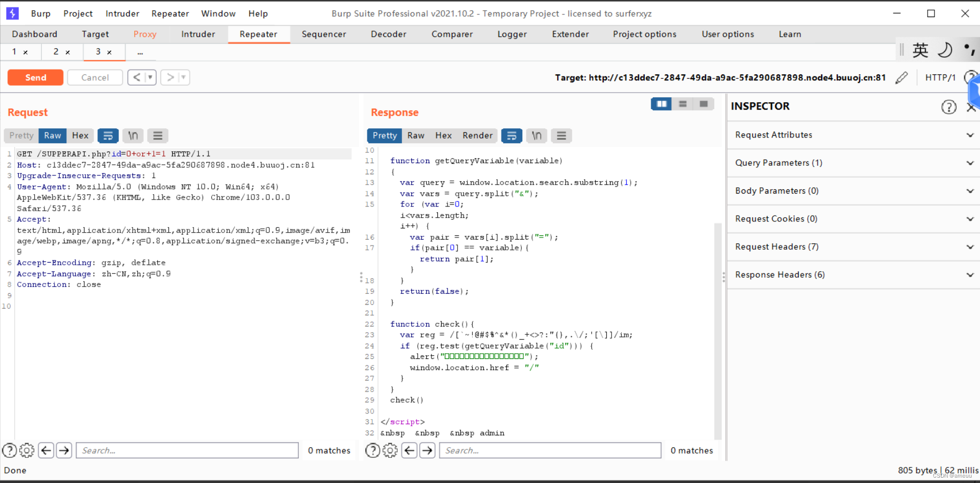Toggle response non-printable characters \n icon
Image resolution: width=980 pixels, height=483 pixels.
(x=537, y=136)
